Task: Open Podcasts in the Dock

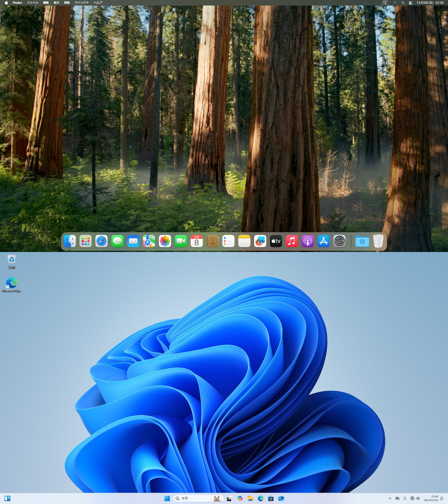Action: (x=308, y=241)
